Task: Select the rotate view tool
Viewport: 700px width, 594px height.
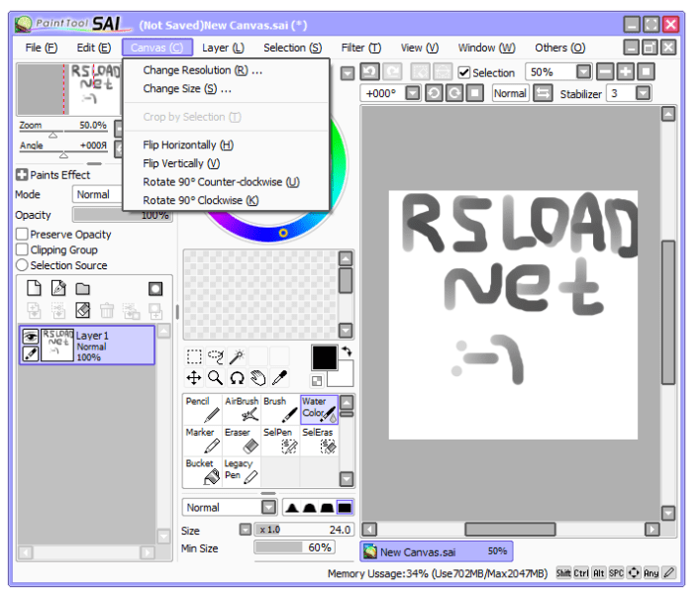Action: pos(237,378)
